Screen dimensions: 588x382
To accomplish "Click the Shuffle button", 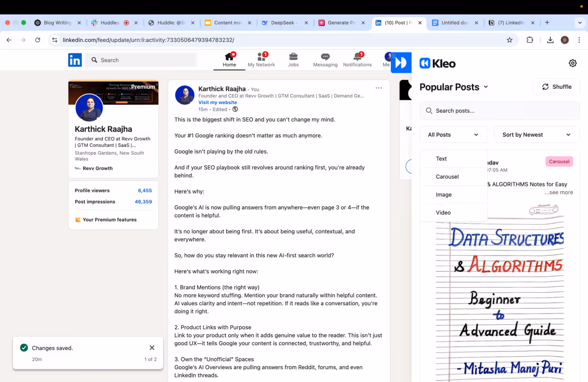I will [x=556, y=87].
